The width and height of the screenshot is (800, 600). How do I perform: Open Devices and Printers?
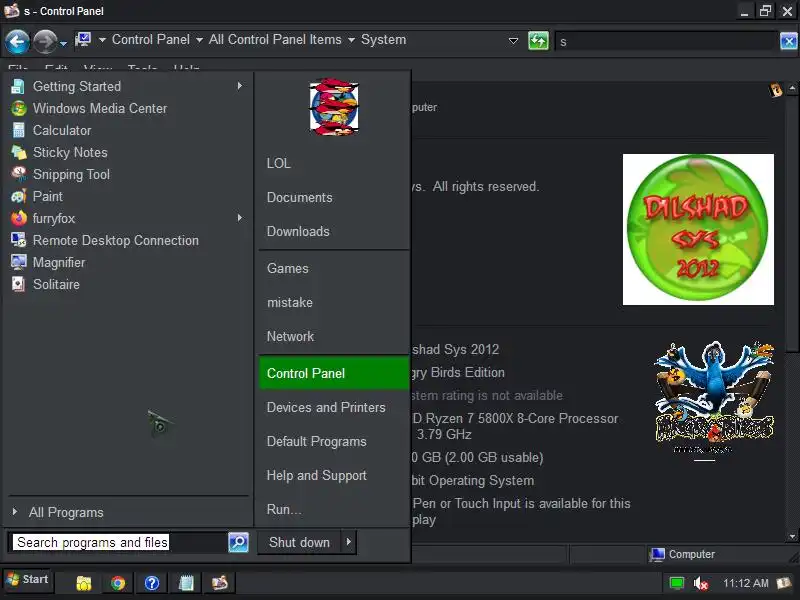(334, 407)
